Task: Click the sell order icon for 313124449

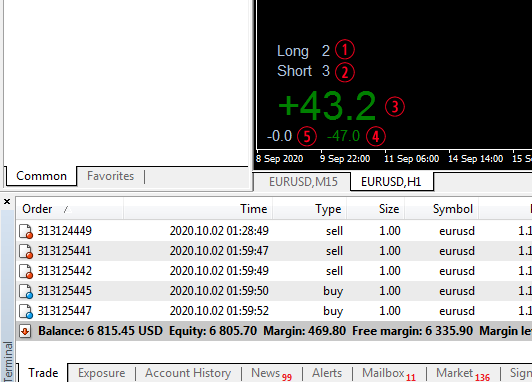Action: pos(26,231)
